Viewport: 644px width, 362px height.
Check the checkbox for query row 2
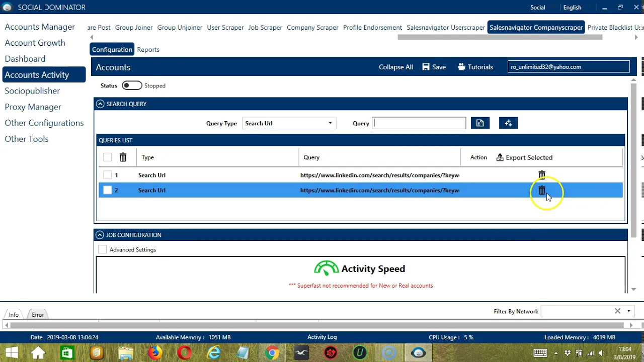107,190
